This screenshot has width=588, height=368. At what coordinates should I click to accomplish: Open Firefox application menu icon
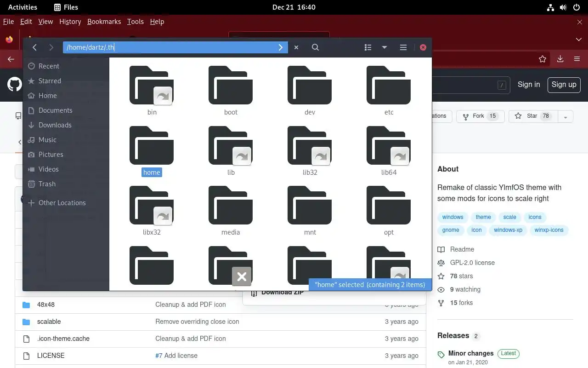(577, 59)
